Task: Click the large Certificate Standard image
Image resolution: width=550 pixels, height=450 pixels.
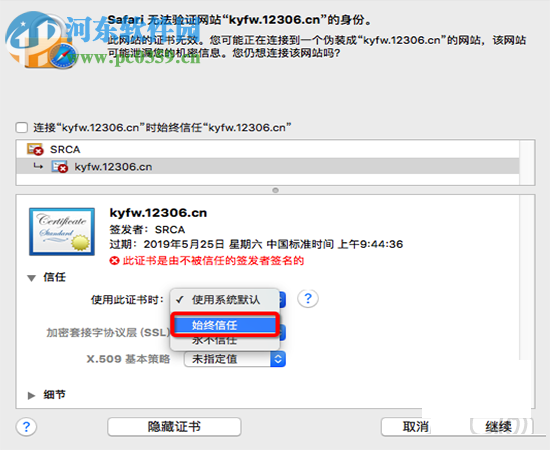Action: point(62,231)
